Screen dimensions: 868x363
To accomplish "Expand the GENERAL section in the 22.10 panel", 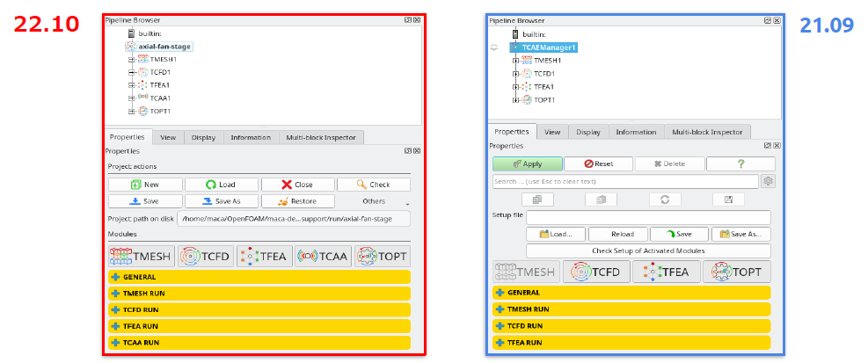I will pyautogui.click(x=259, y=277).
